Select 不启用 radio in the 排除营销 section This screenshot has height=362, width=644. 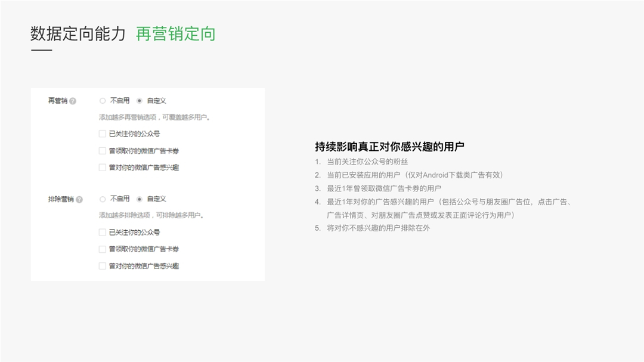103,199
